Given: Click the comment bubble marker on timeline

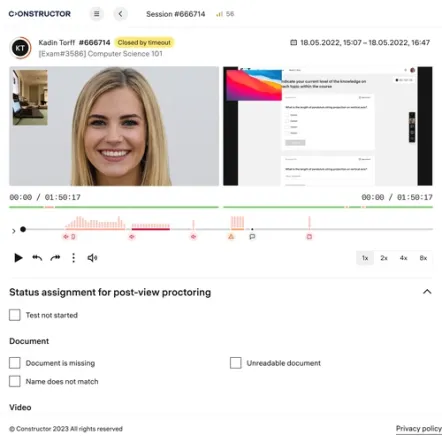Looking at the screenshot, I should click(x=252, y=237).
